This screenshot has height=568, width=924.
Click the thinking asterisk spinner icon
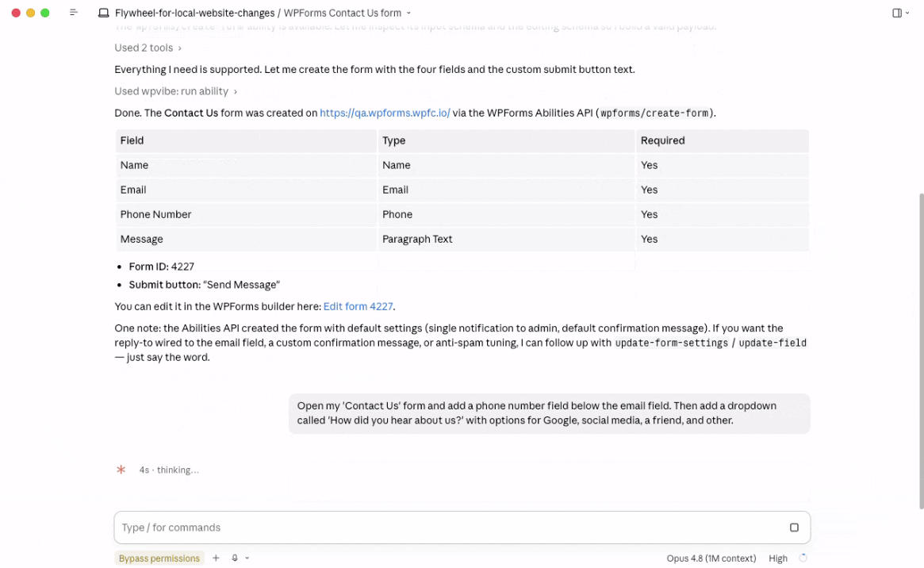tap(121, 470)
